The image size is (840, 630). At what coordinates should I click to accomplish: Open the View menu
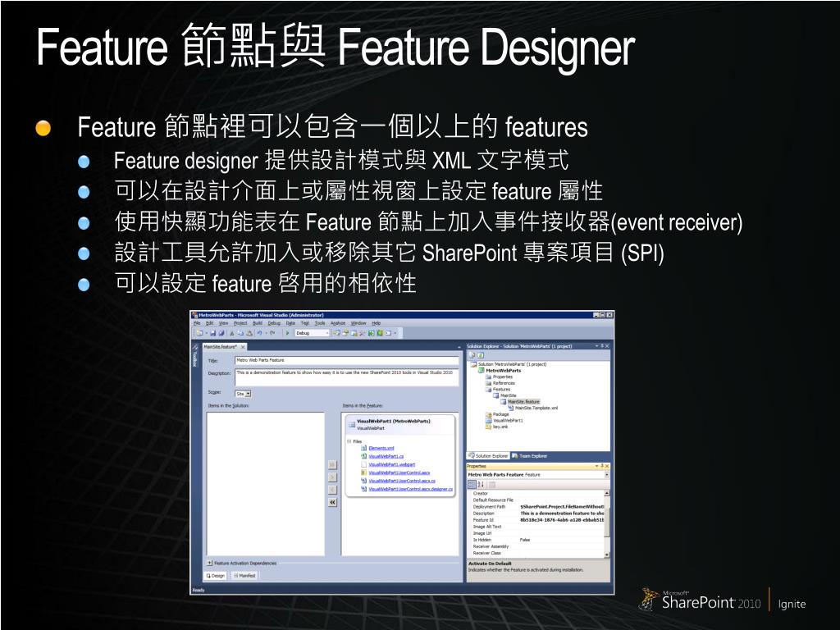[223, 323]
